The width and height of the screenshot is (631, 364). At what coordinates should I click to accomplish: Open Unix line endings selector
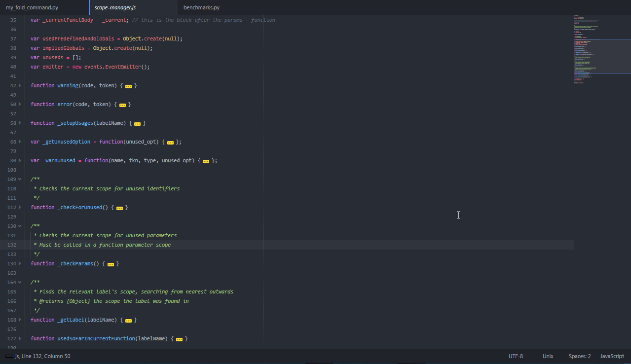point(548,356)
